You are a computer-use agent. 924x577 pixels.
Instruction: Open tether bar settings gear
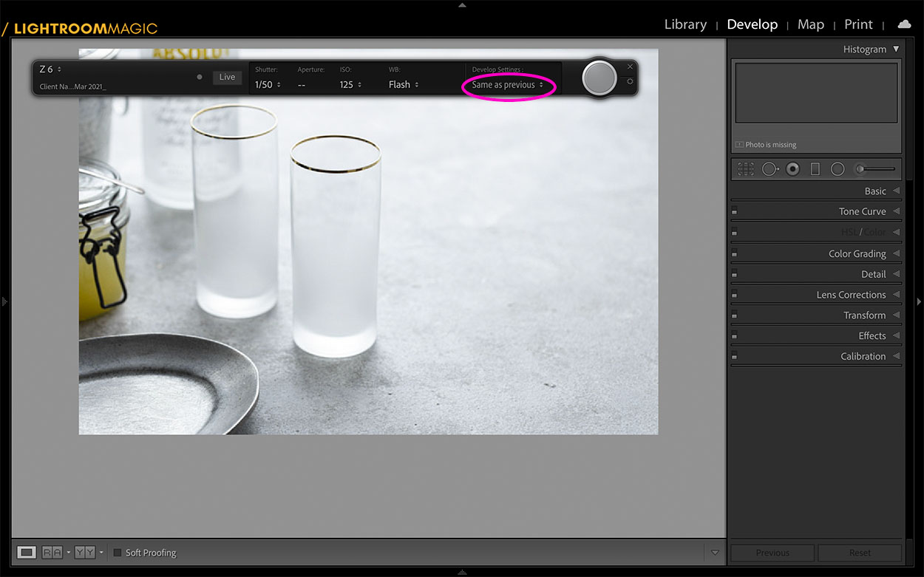[630, 81]
